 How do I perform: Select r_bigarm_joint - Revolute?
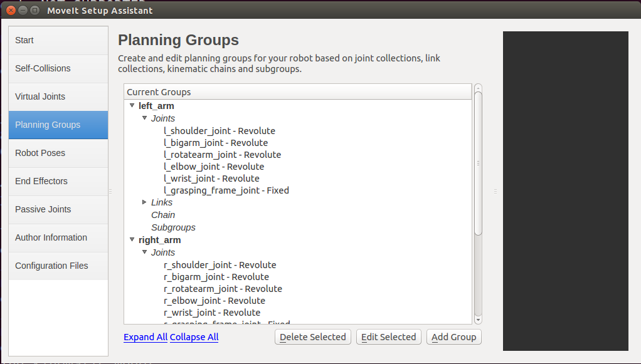(x=216, y=277)
